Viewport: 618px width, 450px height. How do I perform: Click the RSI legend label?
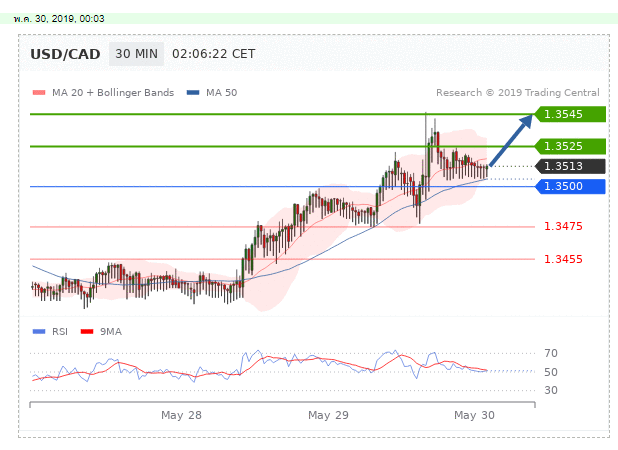tap(60, 332)
